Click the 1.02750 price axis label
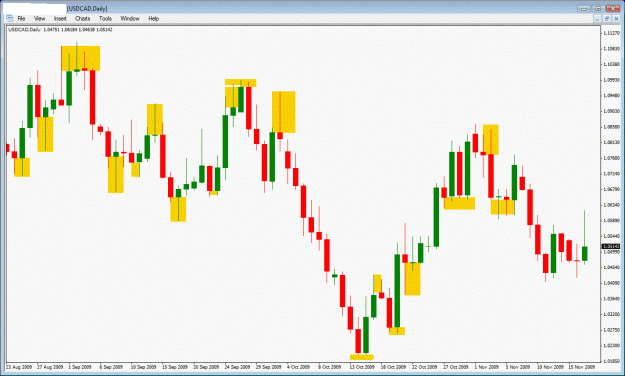The width and height of the screenshot is (625, 376). [612, 330]
